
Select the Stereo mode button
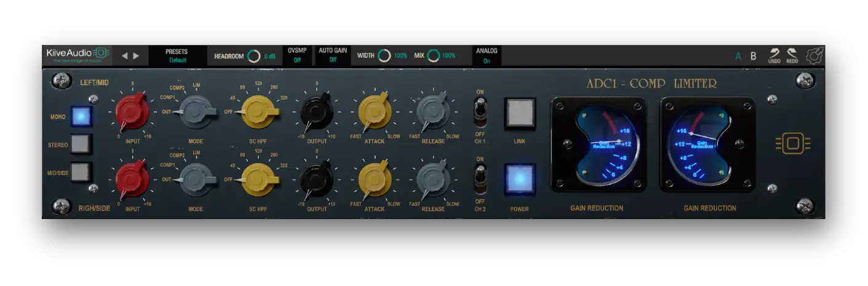[x=81, y=145]
